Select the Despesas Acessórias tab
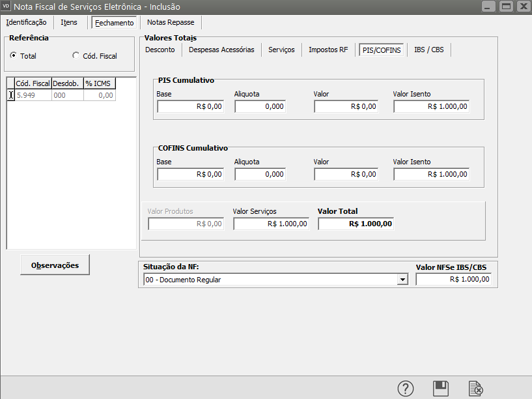 coord(221,50)
